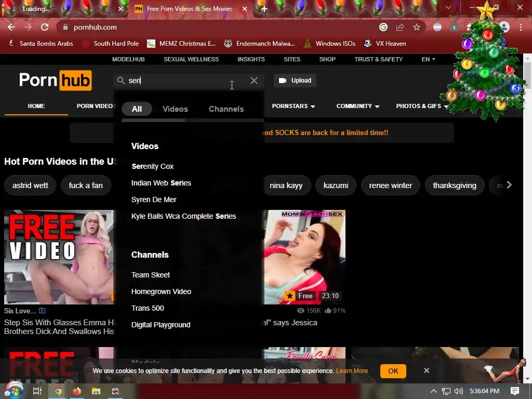Open TRUST & SAFETY link
The width and height of the screenshot is (532, 399).
pyautogui.click(x=378, y=59)
